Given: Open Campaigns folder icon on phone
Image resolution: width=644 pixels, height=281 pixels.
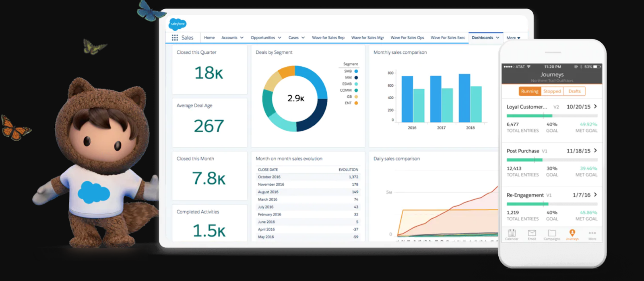Looking at the screenshot, I should [x=552, y=233].
